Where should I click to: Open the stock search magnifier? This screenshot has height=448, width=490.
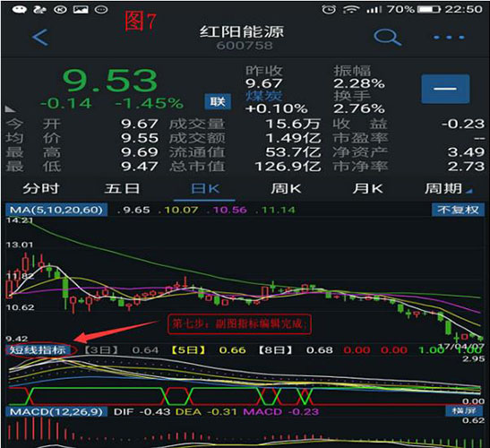387,38
